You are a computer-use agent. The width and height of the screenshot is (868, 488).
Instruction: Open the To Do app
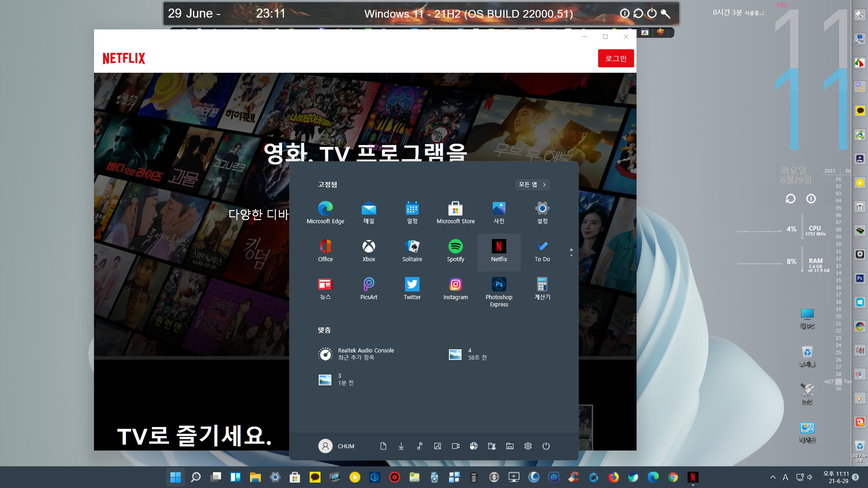tap(542, 251)
